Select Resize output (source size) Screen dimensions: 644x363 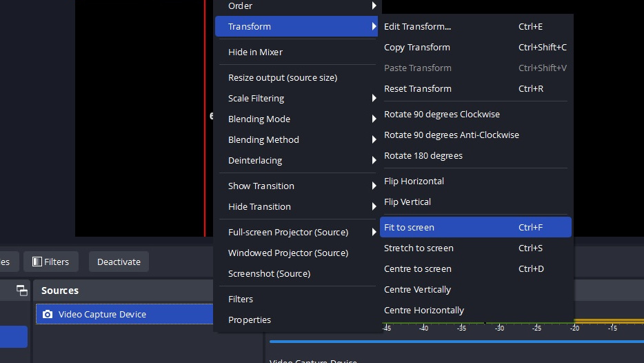282,77
